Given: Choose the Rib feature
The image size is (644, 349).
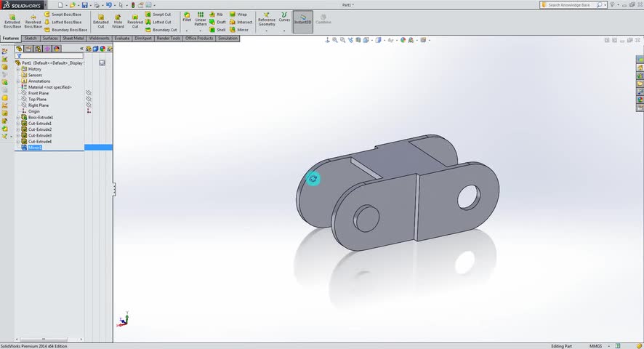Looking at the screenshot, I should click(216, 15).
